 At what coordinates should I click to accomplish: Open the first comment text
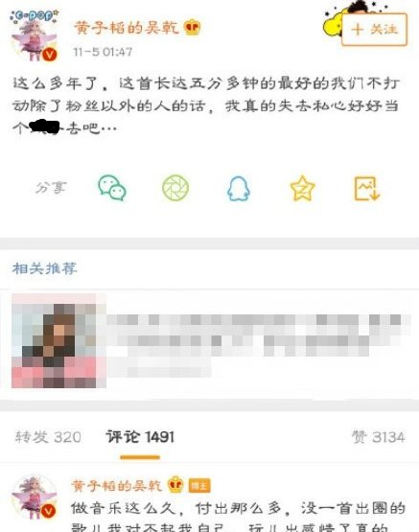pos(238,518)
